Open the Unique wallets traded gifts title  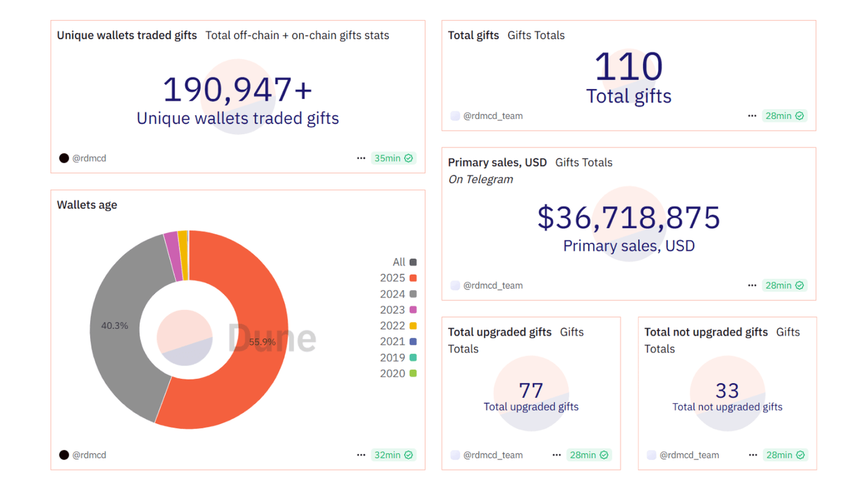(127, 35)
